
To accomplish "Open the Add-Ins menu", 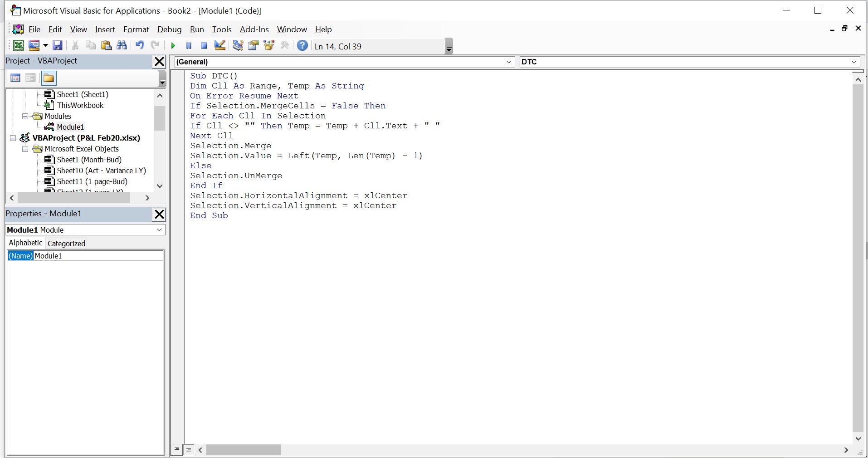I will [x=254, y=29].
